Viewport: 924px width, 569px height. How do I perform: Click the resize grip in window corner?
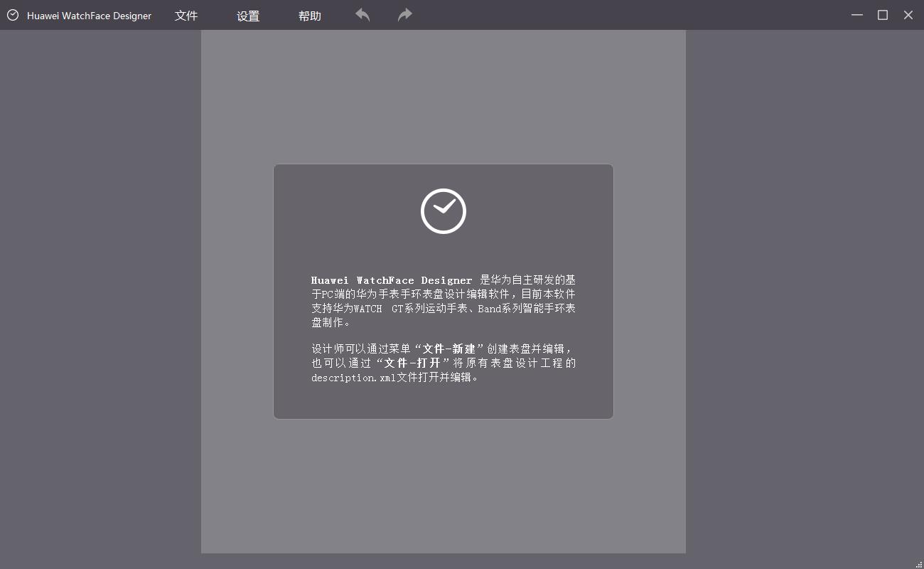(919, 564)
